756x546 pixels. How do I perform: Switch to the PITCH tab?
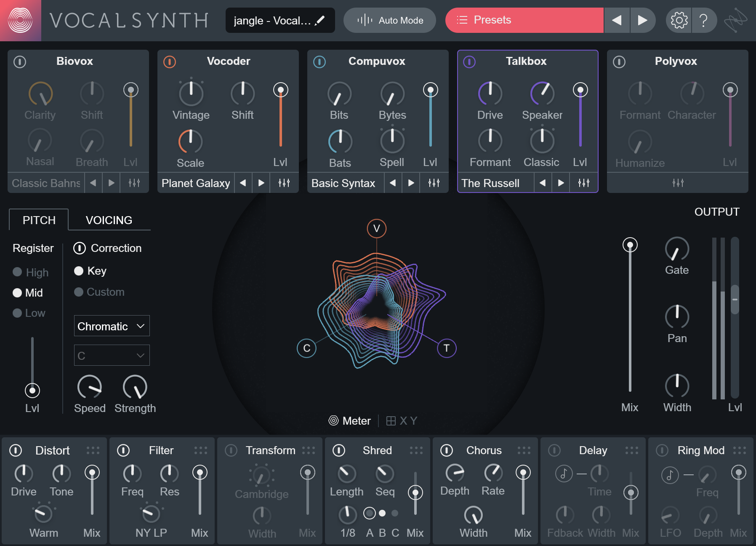39,220
